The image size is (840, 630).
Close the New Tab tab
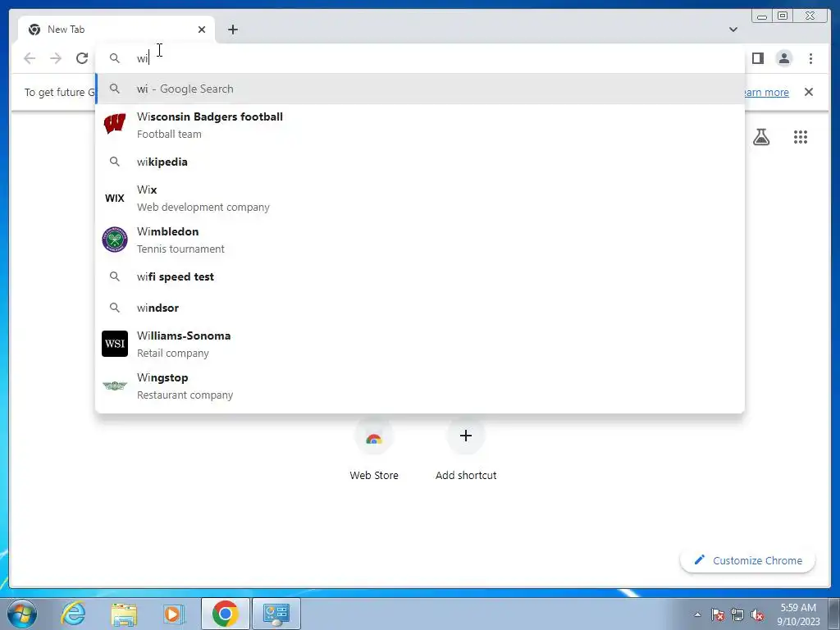click(202, 30)
